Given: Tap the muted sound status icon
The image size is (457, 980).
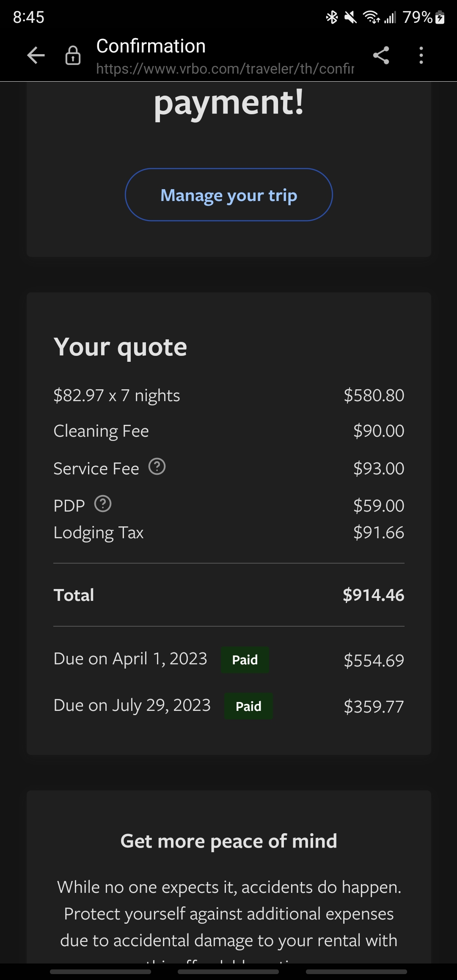Looking at the screenshot, I should click(350, 17).
